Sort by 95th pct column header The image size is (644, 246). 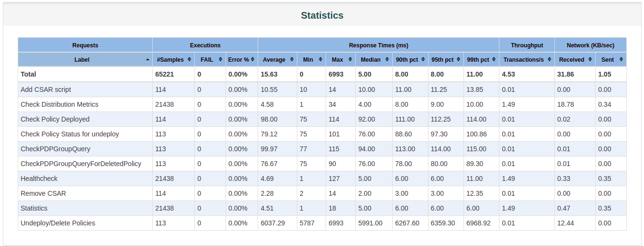point(446,60)
